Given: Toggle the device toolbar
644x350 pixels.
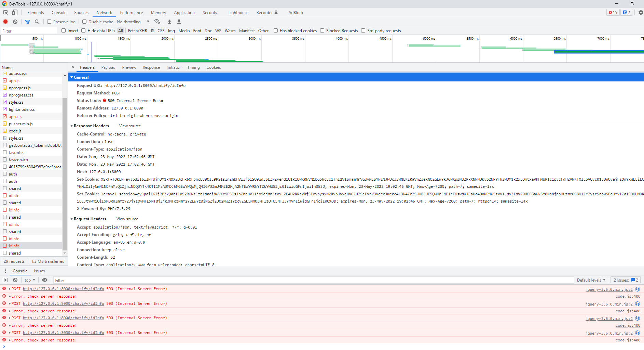Looking at the screenshot, I should pos(14,12).
